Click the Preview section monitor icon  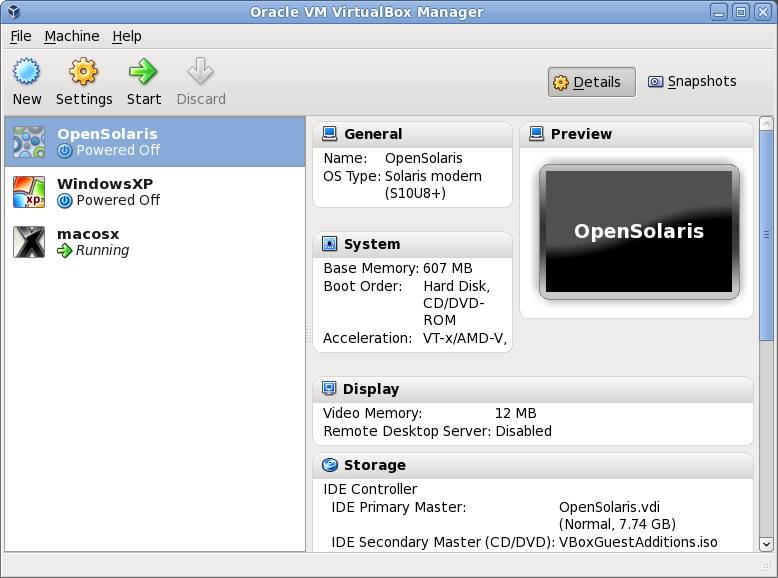536,133
